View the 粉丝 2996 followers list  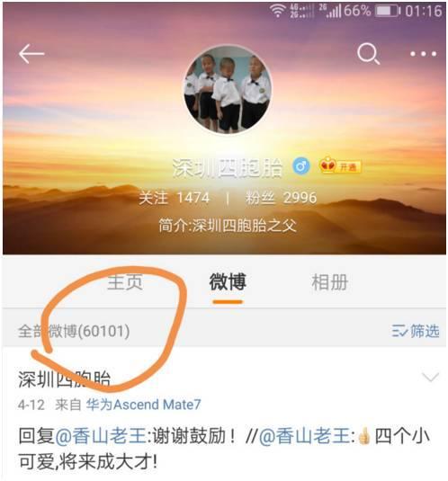coord(281,198)
